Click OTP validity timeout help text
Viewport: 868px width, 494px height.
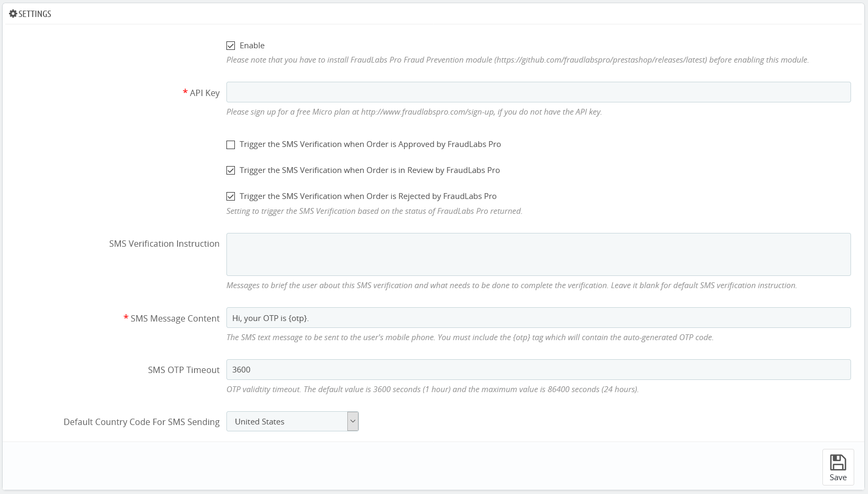click(433, 389)
